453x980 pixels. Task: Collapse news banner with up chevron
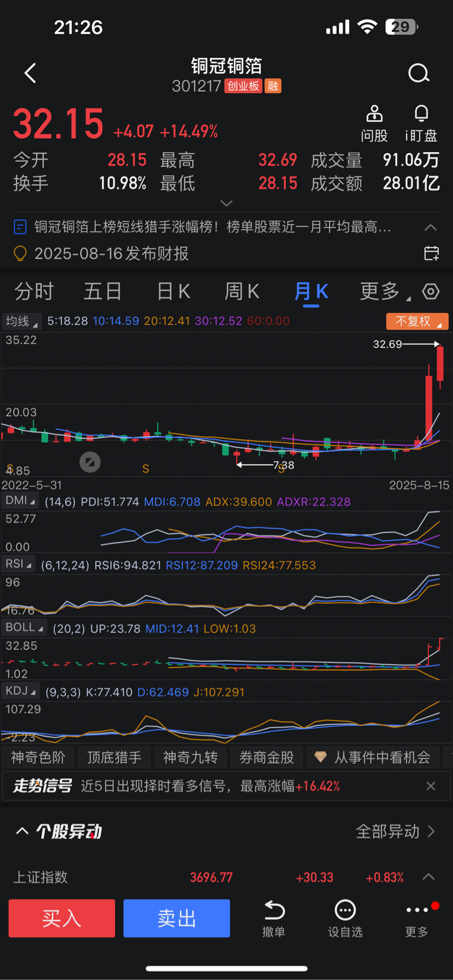(431, 227)
